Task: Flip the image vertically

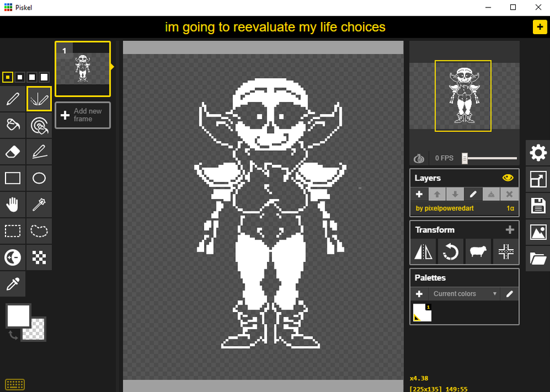Action: (423, 252)
